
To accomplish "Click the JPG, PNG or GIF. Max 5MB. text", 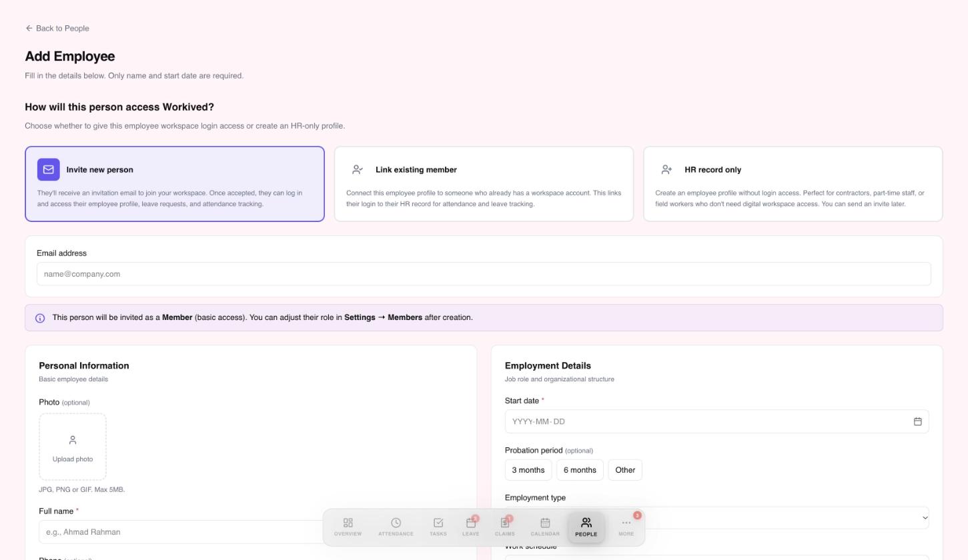I will tap(82, 489).
